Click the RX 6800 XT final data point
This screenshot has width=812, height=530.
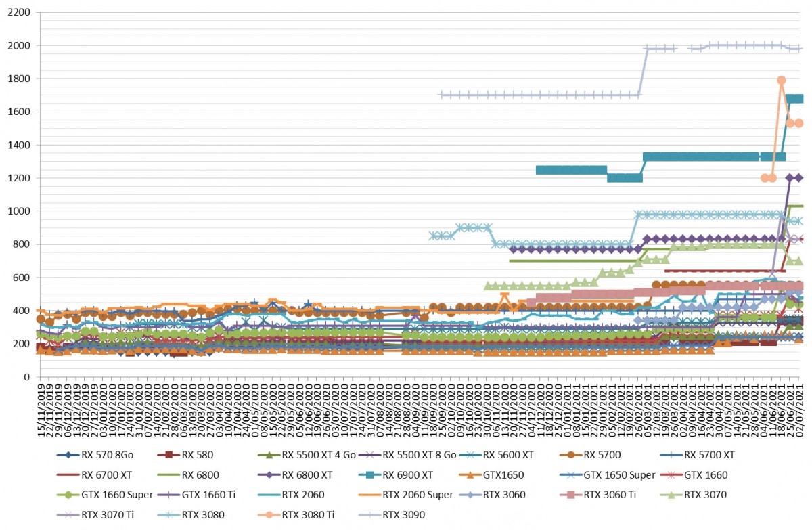pyautogui.click(x=798, y=177)
